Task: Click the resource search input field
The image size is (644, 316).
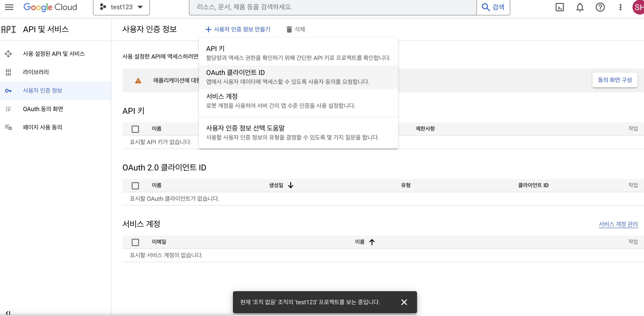Action: [x=333, y=7]
